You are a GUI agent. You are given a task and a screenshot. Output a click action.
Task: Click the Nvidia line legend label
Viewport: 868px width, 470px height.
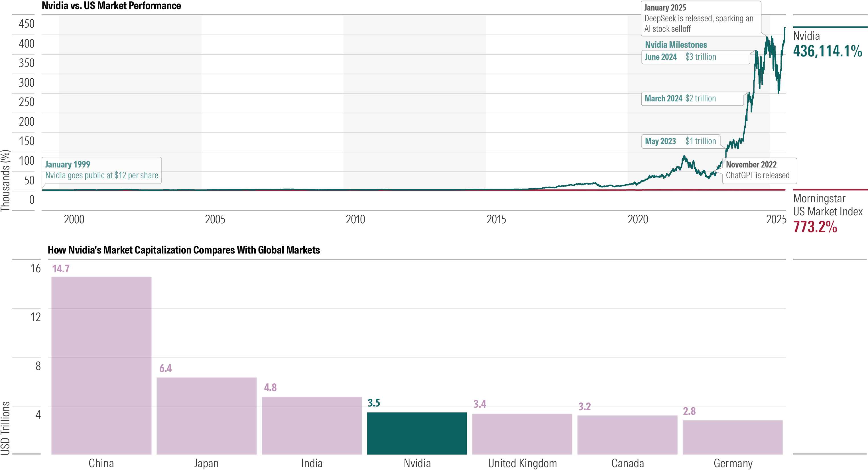point(806,36)
